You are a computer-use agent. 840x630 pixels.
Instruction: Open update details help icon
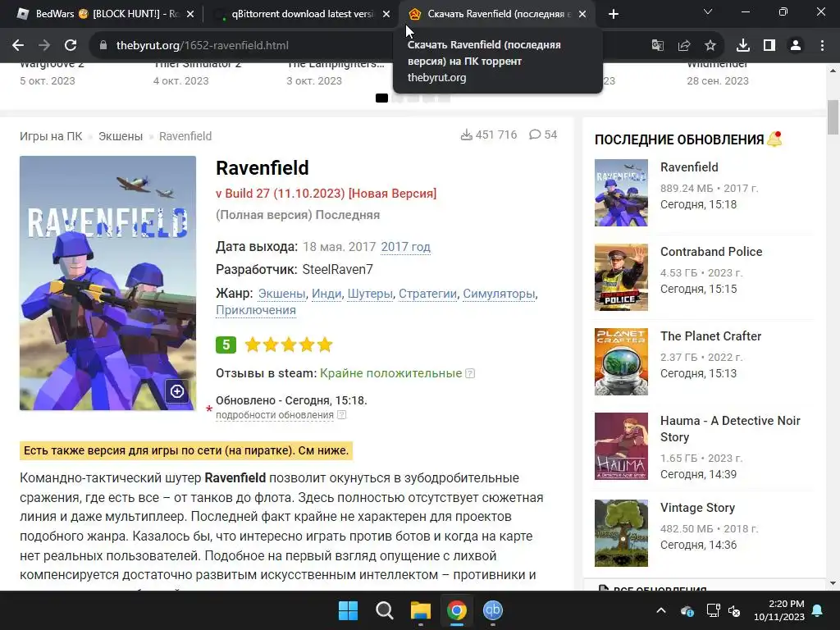point(342,414)
